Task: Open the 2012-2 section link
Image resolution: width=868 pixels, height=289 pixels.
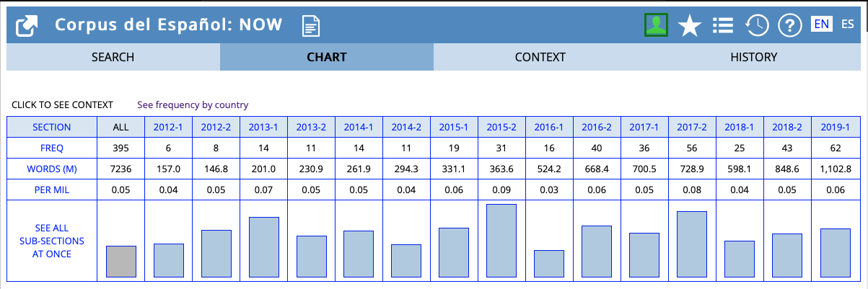Action: (x=216, y=127)
